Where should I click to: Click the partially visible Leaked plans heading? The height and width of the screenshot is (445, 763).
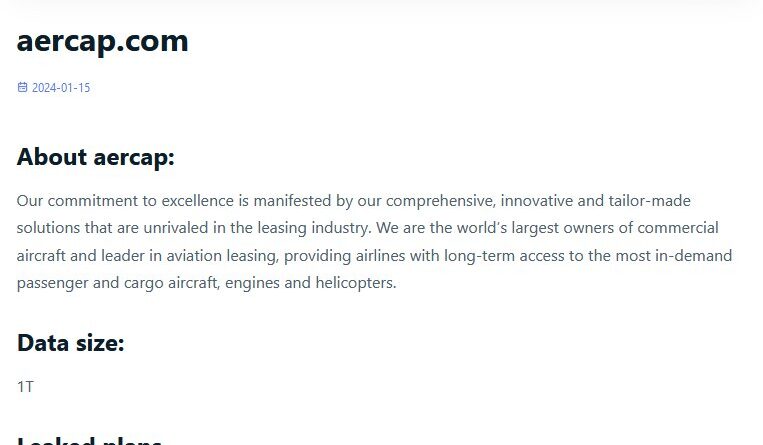tap(89, 441)
